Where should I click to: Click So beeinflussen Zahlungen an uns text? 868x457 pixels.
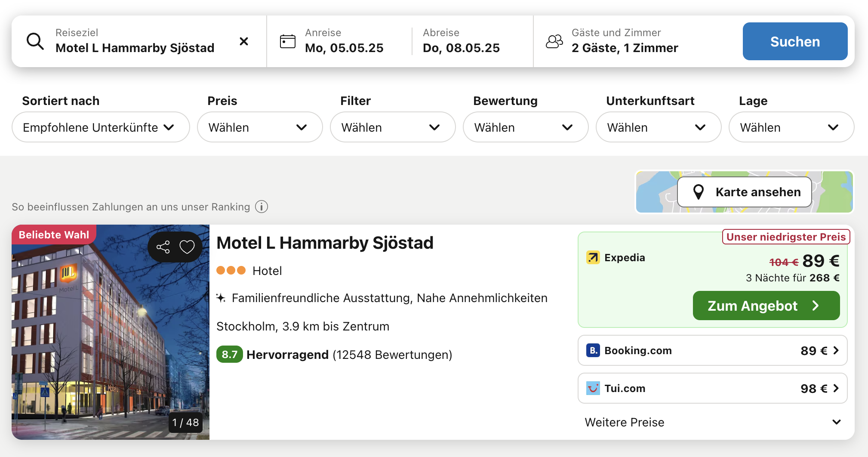click(x=131, y=207)
